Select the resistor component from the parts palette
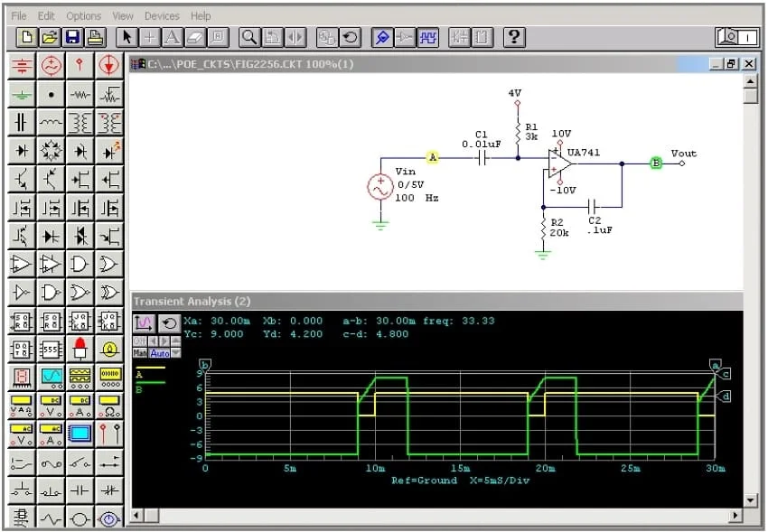Image resolution: width=768 pixels, height=532 pixels. (x=80, y=94)
